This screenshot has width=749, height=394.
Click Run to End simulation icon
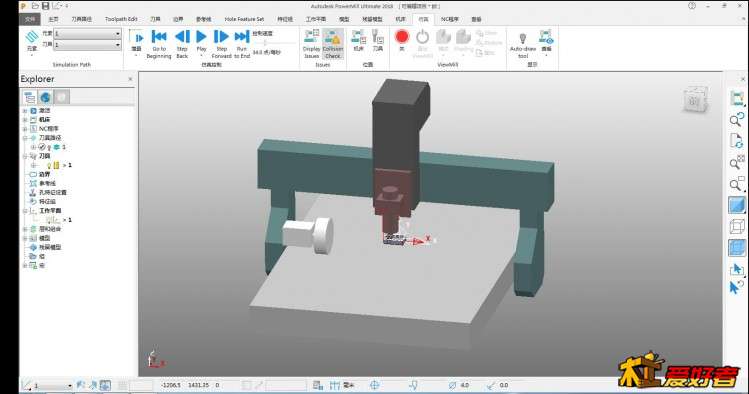tap(242, 37)
